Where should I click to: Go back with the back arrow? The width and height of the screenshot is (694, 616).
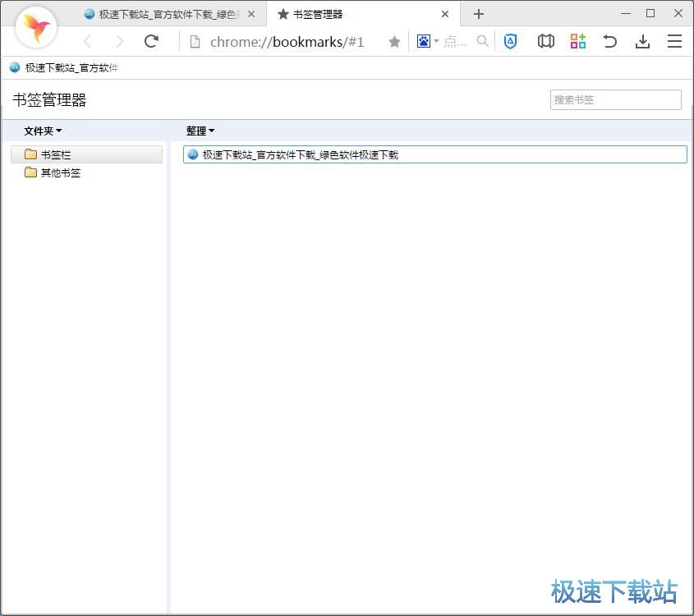coord(88,42)
